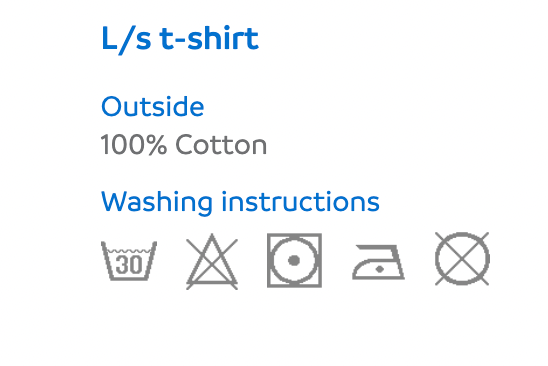Click the word Cotton in composition line

tap(221, 144)
